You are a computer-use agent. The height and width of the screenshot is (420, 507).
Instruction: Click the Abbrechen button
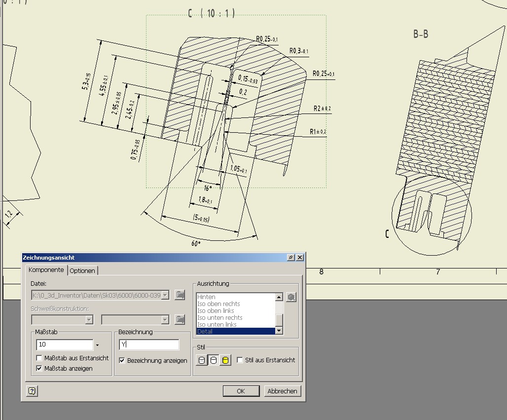coord(282,391)
